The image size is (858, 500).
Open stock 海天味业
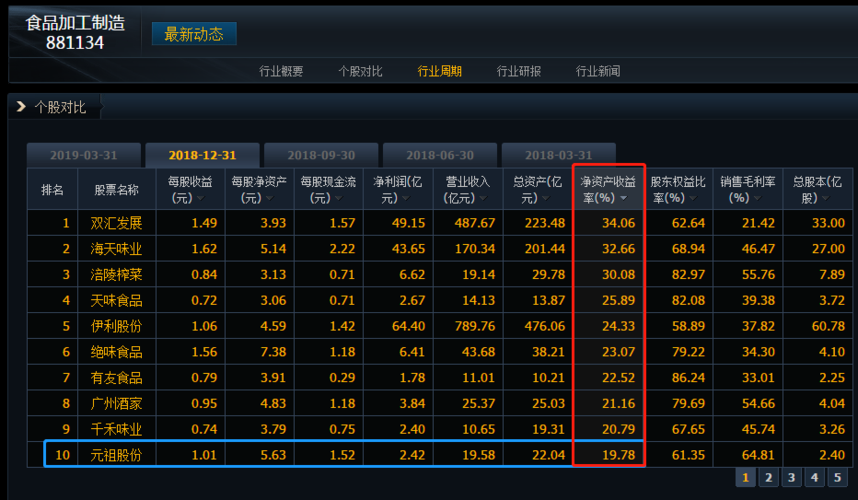click(x=116, y=249)
